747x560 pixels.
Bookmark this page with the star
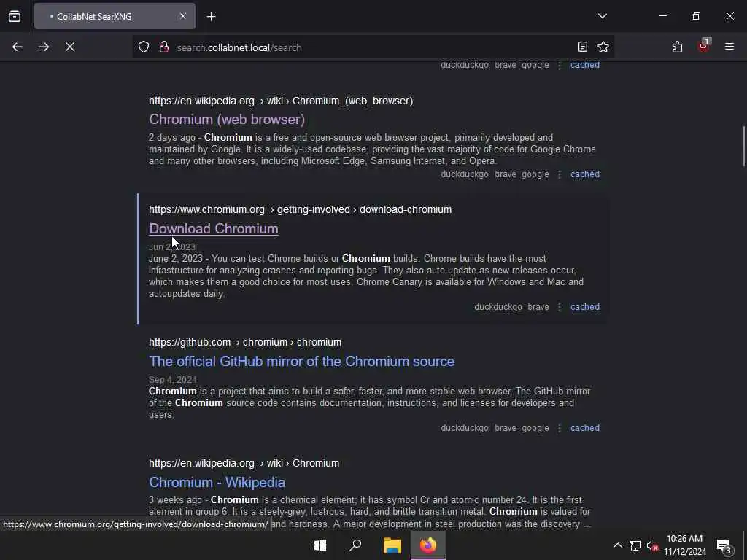[x=603, y=47]
